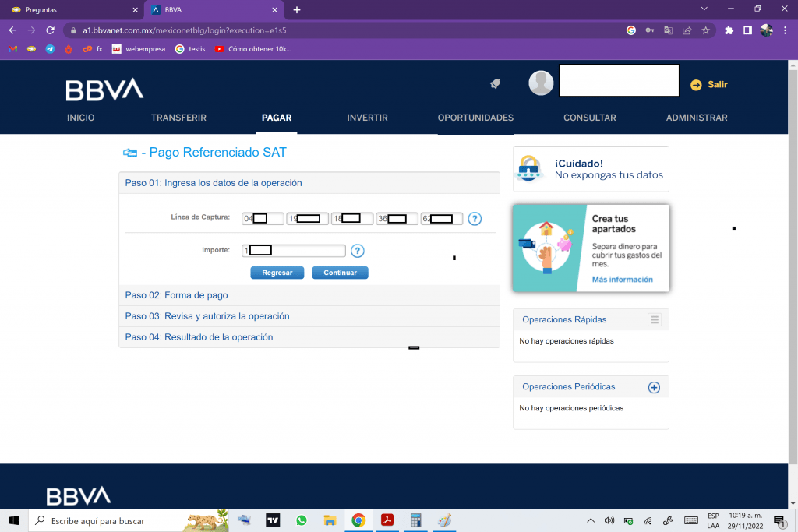Screen dimensions: 798x532
Task: Share this page via share icon
Action: [x=687, y=30]
